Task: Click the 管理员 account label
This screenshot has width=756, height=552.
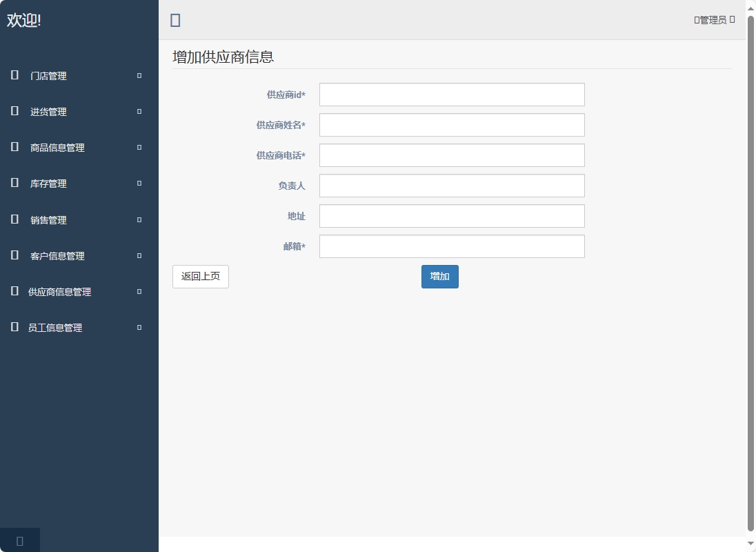Action: [713, 20]
